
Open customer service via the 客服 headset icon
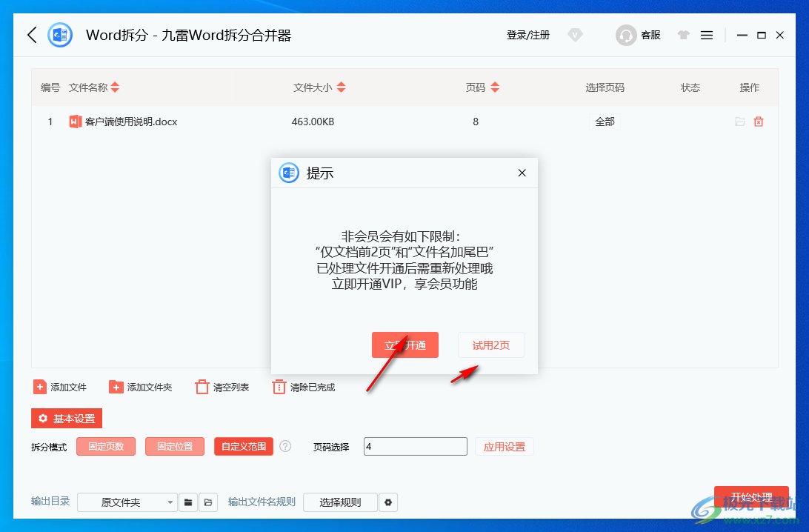pyautogui.click(x=626, y=35)
